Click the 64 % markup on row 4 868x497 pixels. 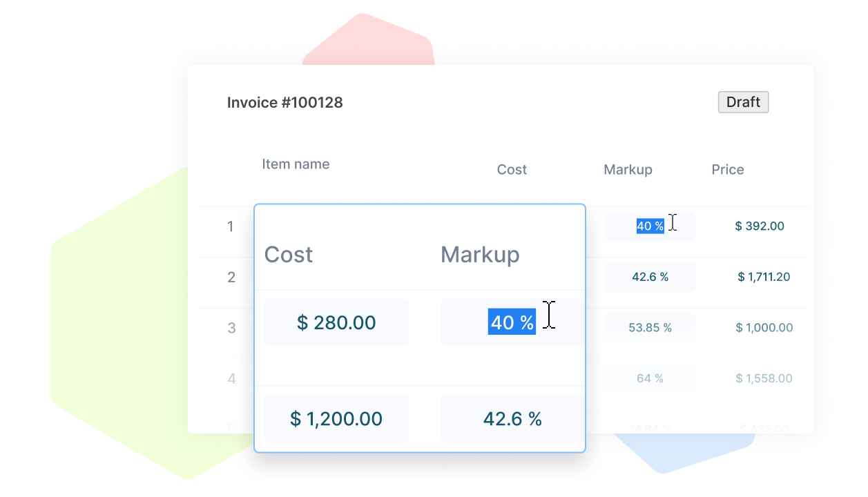(x=650, y=378)
